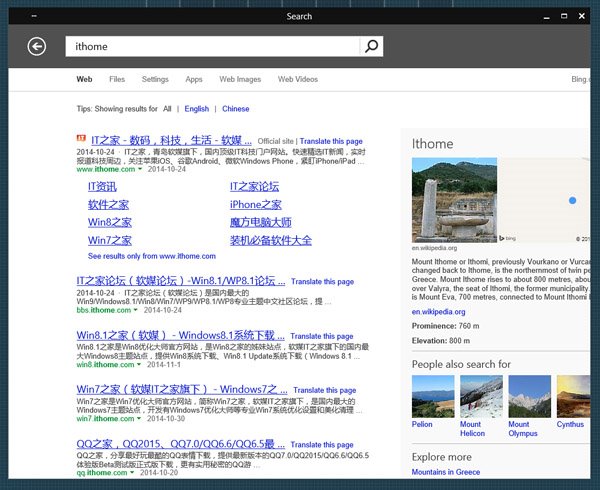The height and width of the screenshot is (490, 600).
Task: Open the IT之家论坛 sitelink
Action: 254,187
